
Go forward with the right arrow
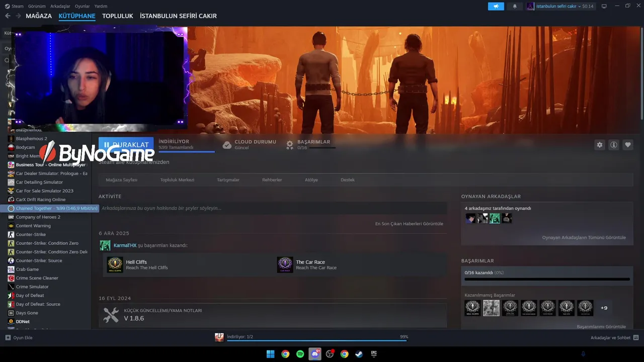[18, 16]
